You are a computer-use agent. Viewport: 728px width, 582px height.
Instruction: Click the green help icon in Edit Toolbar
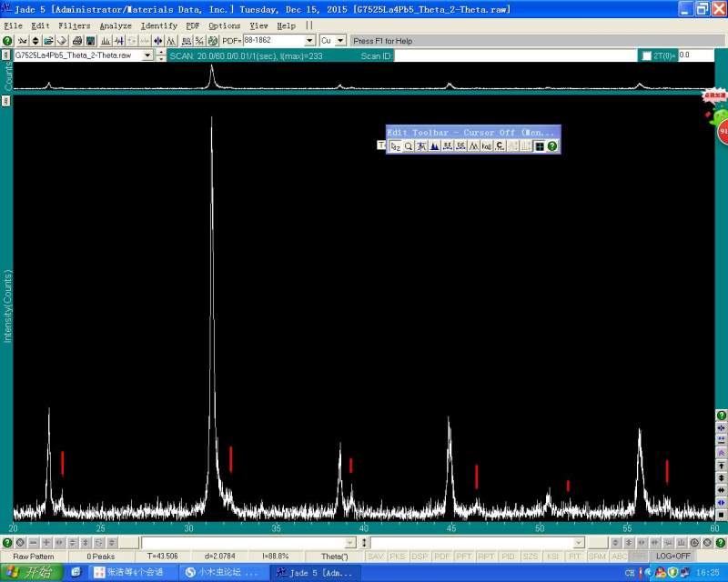[552, 146]
